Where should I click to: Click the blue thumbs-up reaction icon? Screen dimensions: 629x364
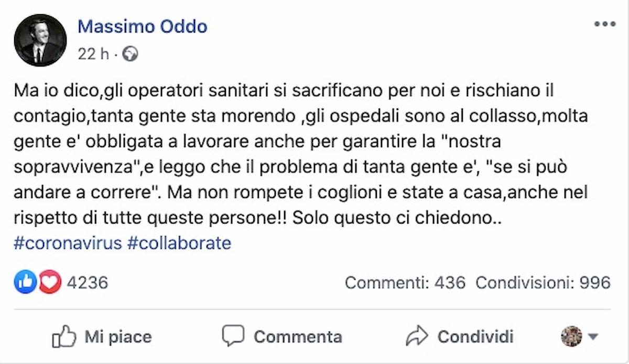point(25,282)
